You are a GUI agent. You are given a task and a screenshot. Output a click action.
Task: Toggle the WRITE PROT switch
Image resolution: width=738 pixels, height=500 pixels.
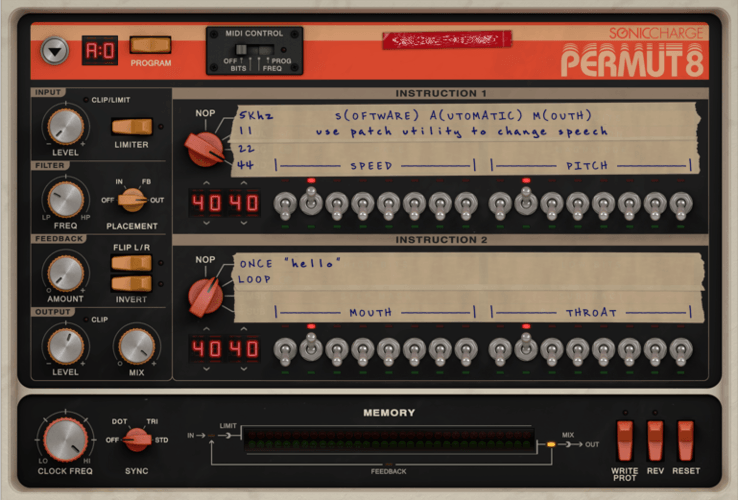625,441
